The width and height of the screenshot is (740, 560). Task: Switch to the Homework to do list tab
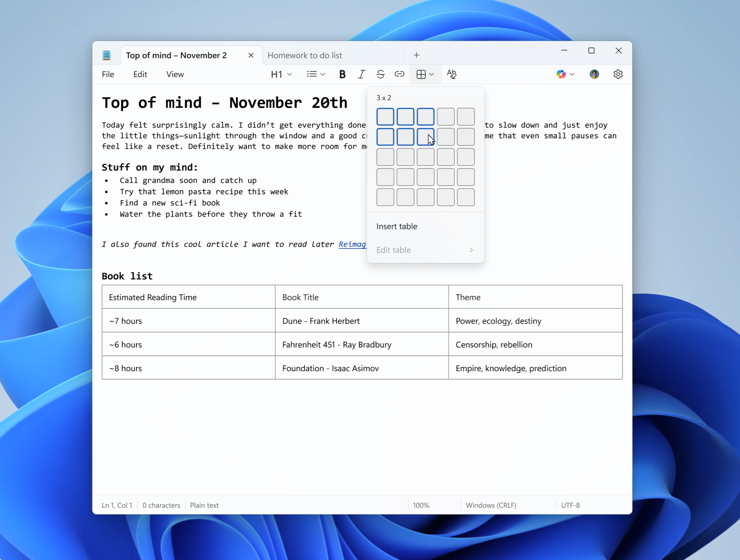[x=305, y=55]
